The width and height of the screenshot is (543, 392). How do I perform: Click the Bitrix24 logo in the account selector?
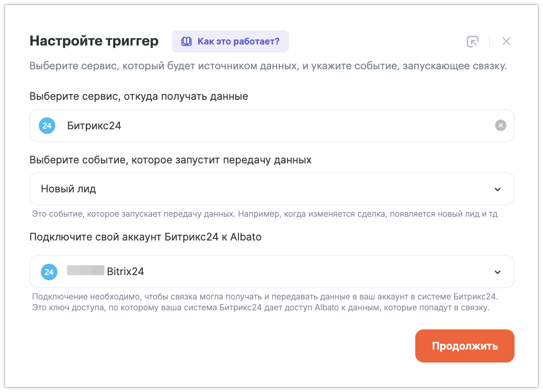pyautogui.click(x=49, y=272)
